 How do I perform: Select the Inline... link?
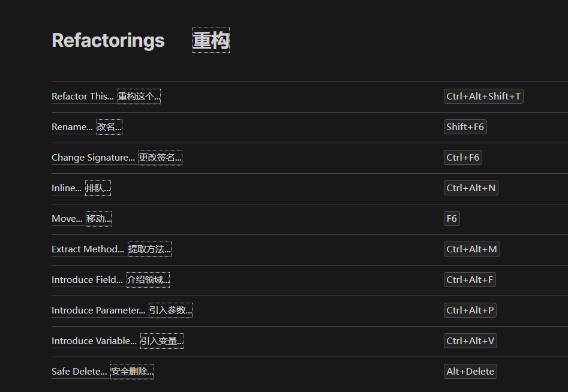point(67,188)
